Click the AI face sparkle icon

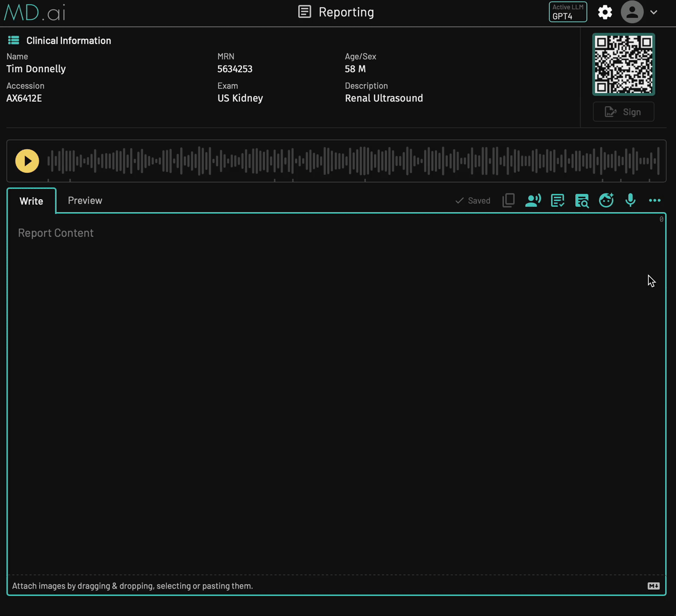coord(607,200)
